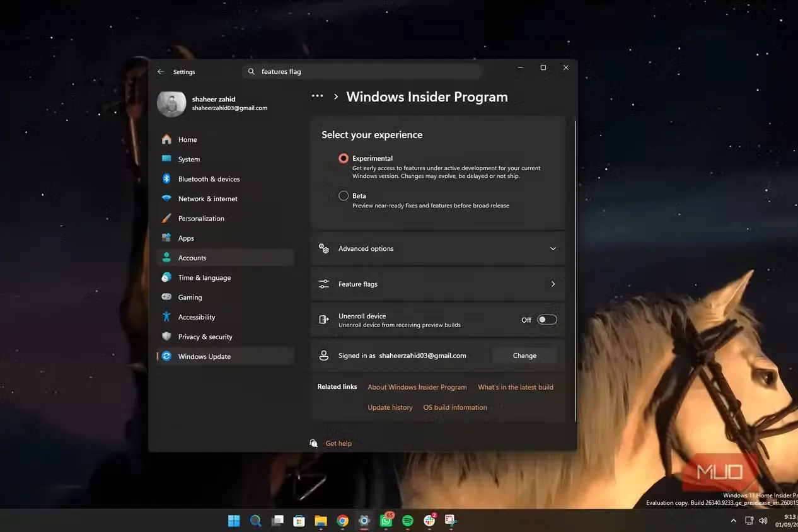798x532 pixels.
Task: Click the Settings window vertical scrollbar
Action: (575, 271)
